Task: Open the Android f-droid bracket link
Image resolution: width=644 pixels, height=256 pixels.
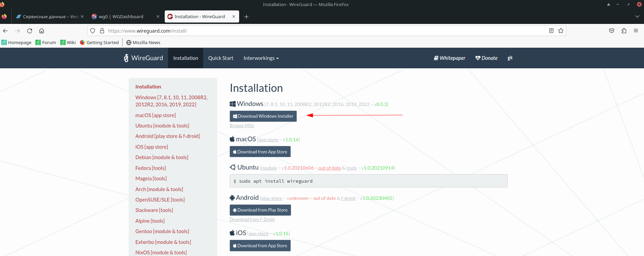Action: 348,198
